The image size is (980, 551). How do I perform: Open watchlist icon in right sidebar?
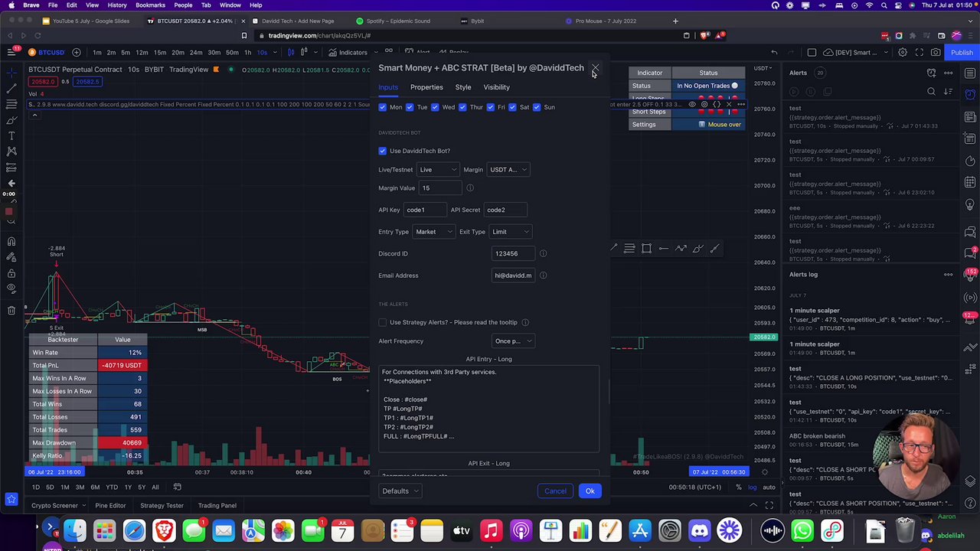click(x=970, y=73)
